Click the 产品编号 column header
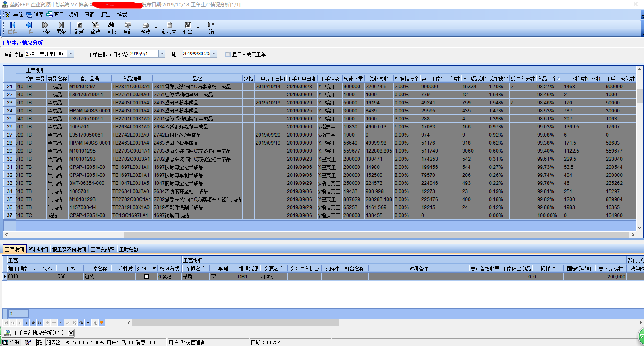This screenshot has height=346, width=644. (132, 79)
